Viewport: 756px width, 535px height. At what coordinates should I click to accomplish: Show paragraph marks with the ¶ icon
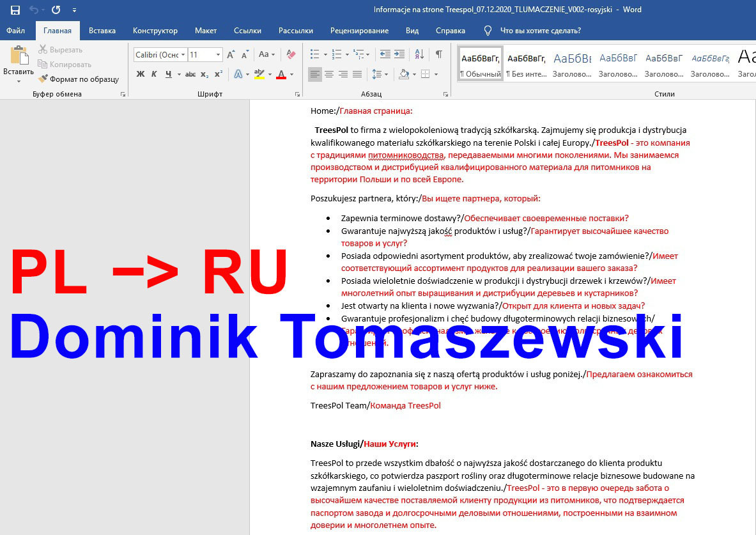[x=439, y=54]
